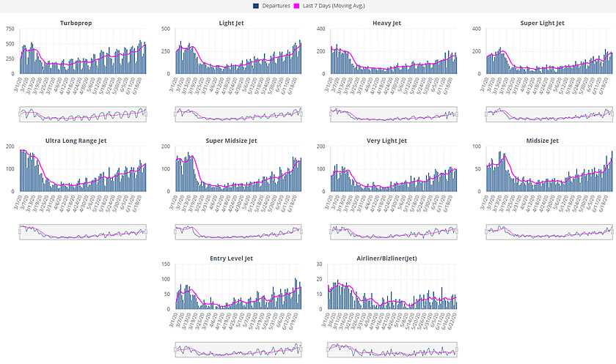
Task: Select right range handle under Midsize Jet chart
Action: (612, 232)
